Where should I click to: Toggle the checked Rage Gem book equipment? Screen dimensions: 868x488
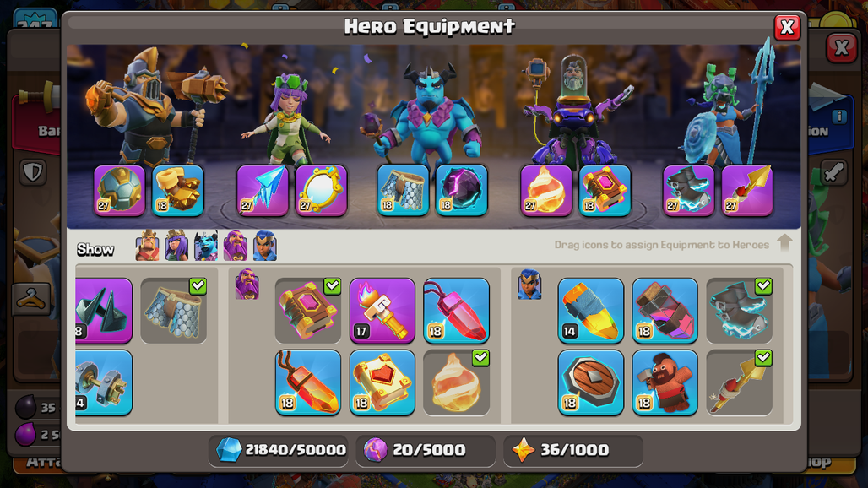coord(308,311)
